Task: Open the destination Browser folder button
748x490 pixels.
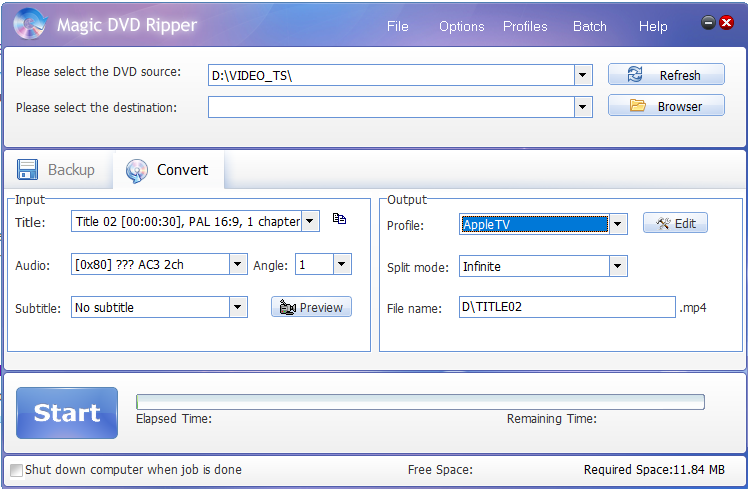Action: point(666,106)
